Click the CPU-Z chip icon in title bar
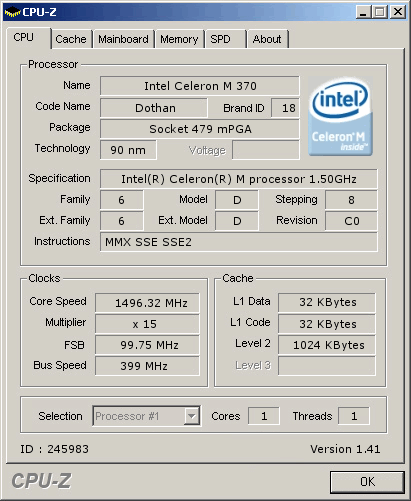The height and width of the screenshot is (501, 411). [12, 12]
